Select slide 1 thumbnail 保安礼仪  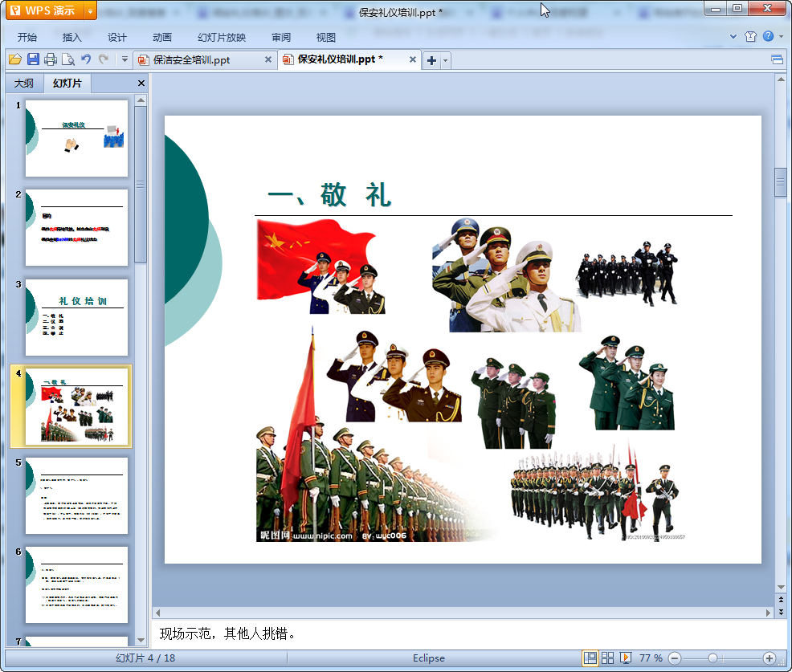(77, 138)
